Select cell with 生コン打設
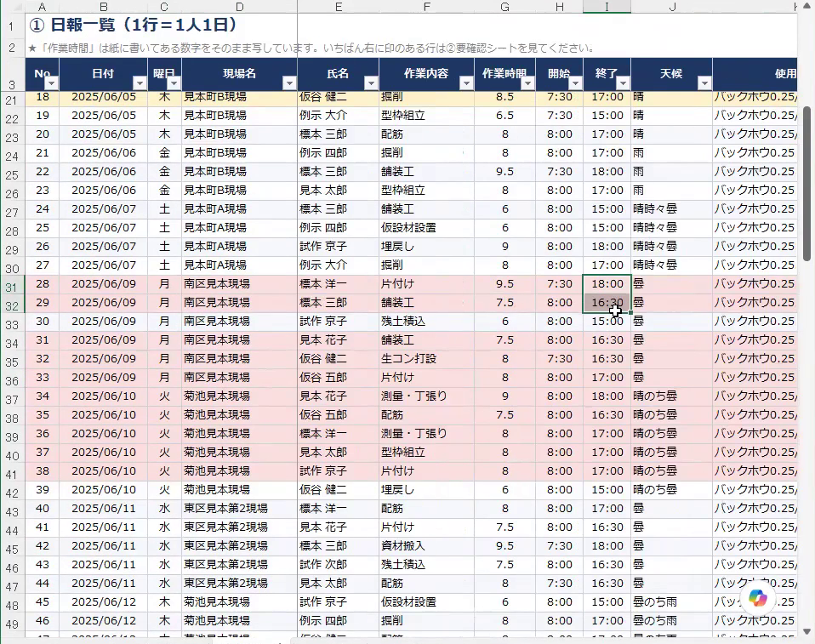The height and width of the screenshot is (644, 815). coord(426,359)
